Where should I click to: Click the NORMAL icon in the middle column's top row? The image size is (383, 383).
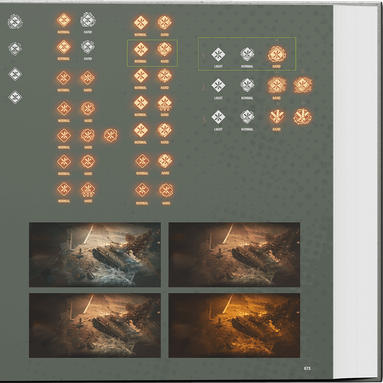point(141,23)
